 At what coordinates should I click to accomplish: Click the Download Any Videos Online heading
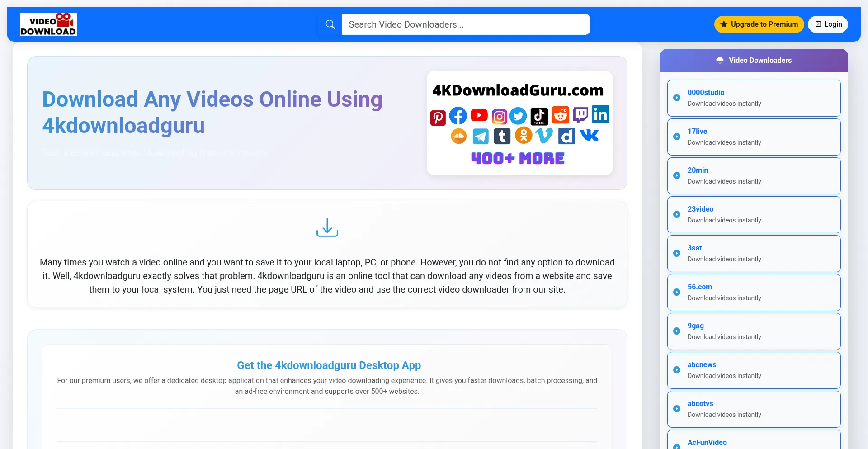click(212, 112)
